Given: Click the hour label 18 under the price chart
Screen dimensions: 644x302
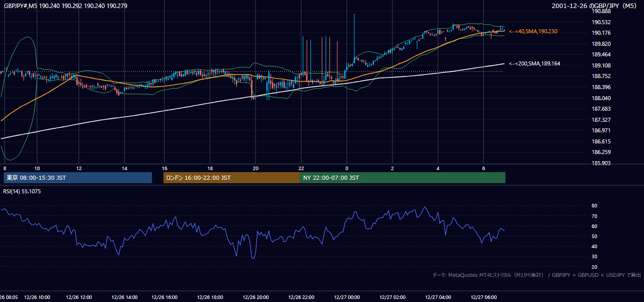Looking at the screenshot, I should point(210,168).
